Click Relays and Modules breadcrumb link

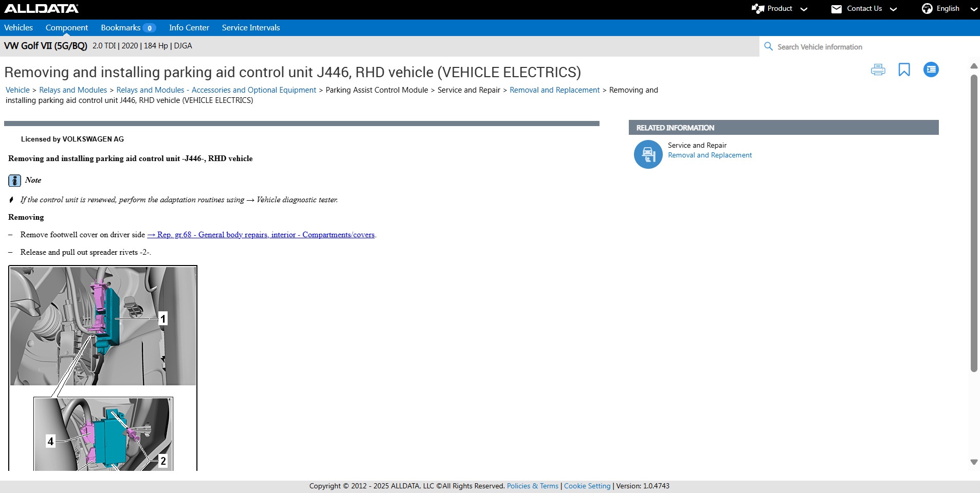(73, 90)
